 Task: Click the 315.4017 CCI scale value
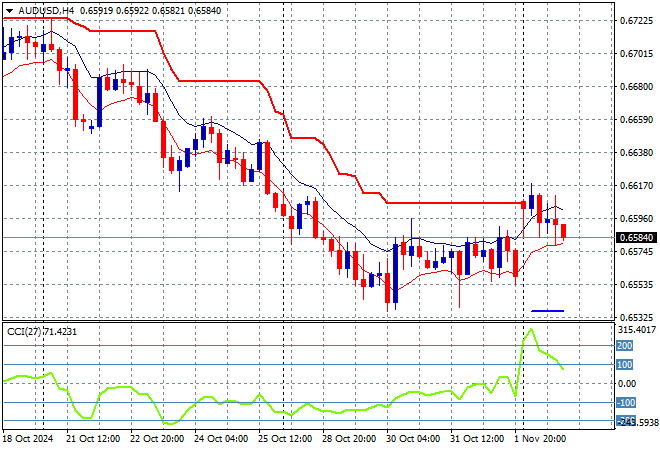637,328
